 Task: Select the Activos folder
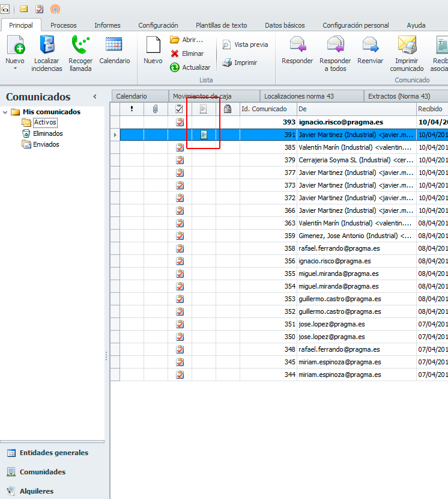pyautogui.click(x=45, y=122)
